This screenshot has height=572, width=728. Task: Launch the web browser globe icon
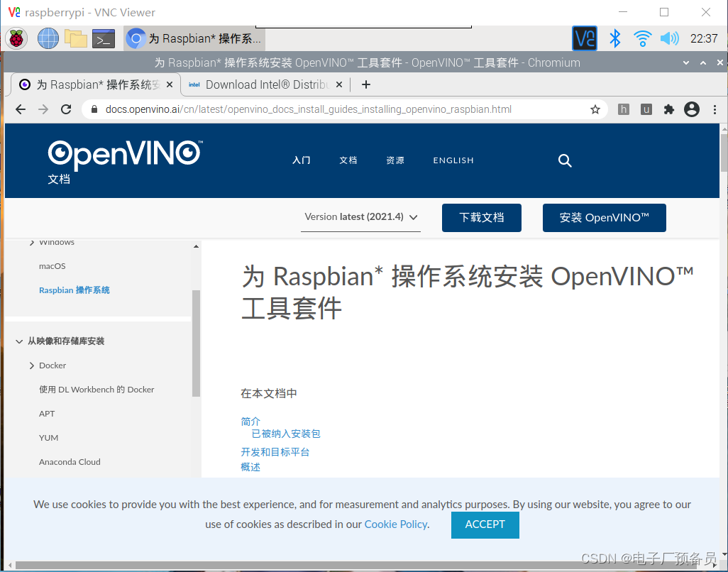48,38
